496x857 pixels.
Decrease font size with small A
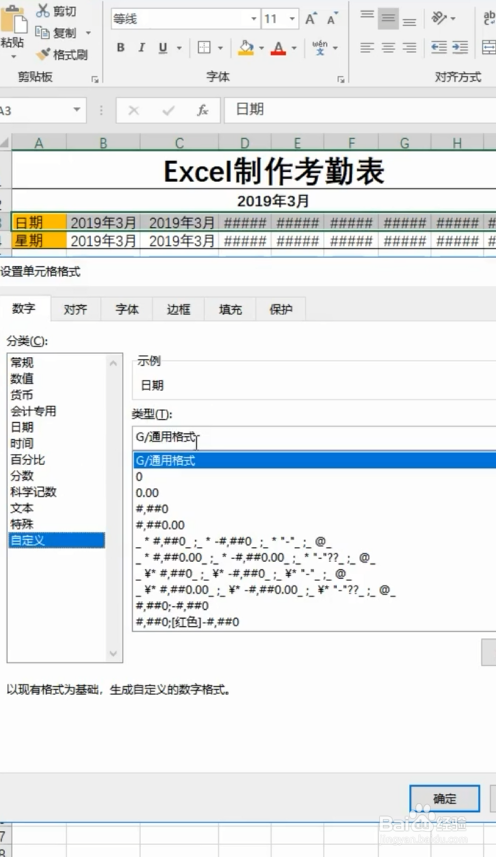(332, 19)
